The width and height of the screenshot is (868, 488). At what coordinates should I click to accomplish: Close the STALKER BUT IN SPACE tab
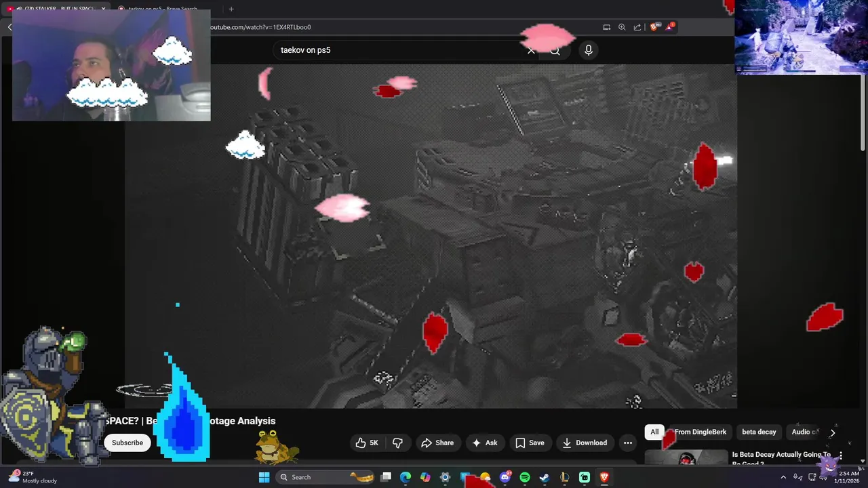(x=103, y=9)
